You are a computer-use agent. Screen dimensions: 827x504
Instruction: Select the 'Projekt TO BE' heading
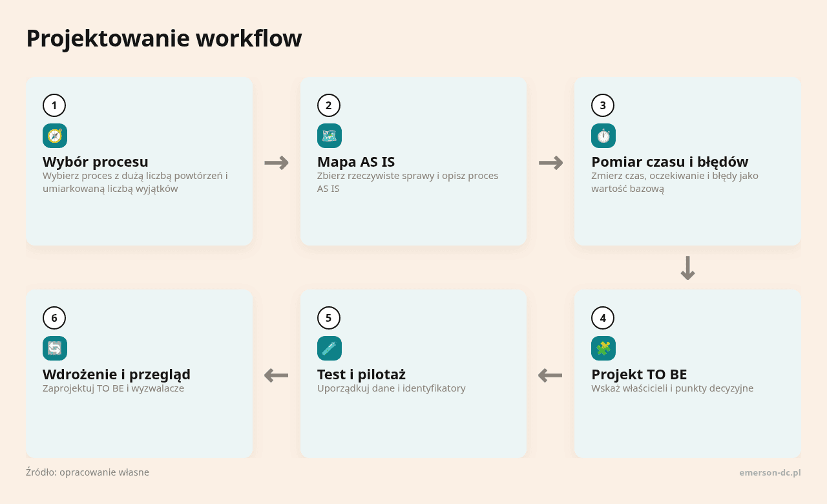coord(639,374)
